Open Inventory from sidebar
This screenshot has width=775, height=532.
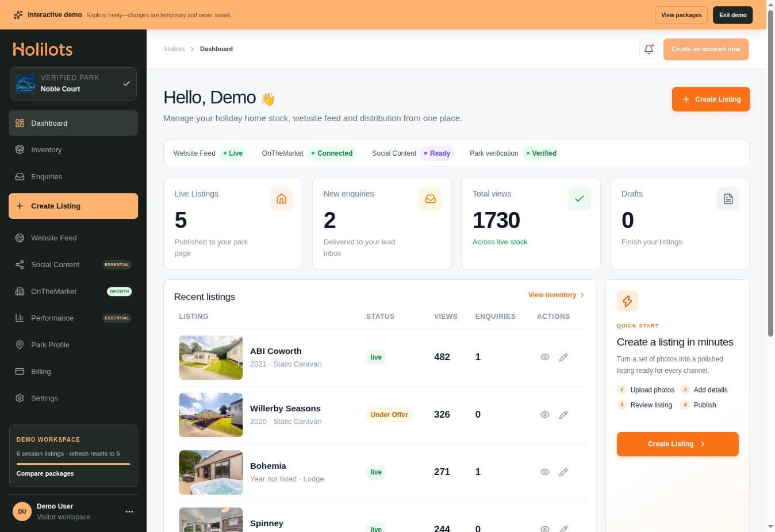73,150
